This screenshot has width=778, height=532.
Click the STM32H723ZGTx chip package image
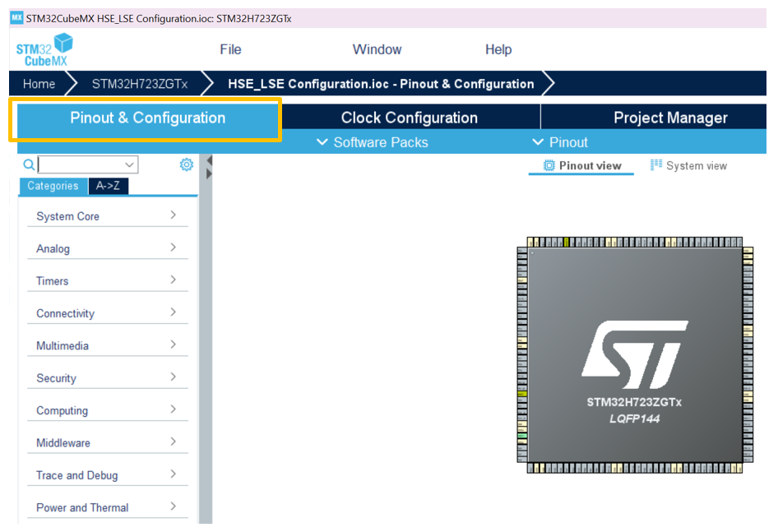coord(635,355)
